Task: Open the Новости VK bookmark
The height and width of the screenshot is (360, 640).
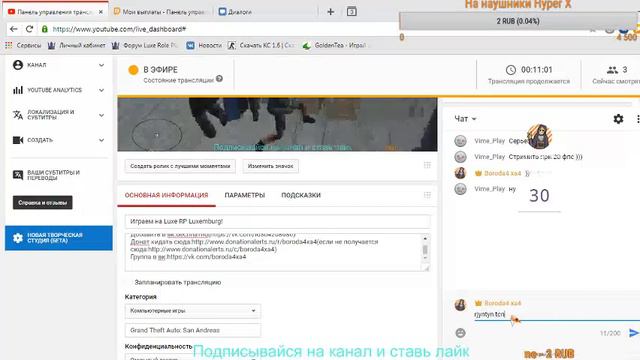Action: (204, 45)
